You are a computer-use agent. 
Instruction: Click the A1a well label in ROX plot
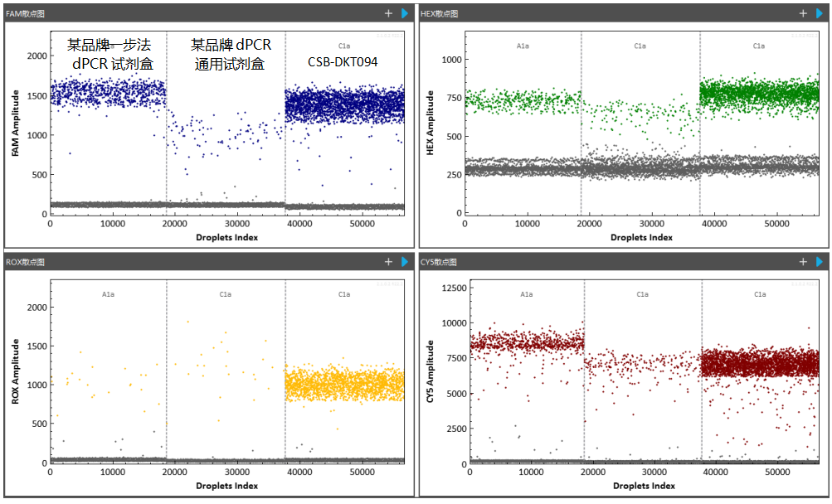pyautogui.click(x=108, y=294)
